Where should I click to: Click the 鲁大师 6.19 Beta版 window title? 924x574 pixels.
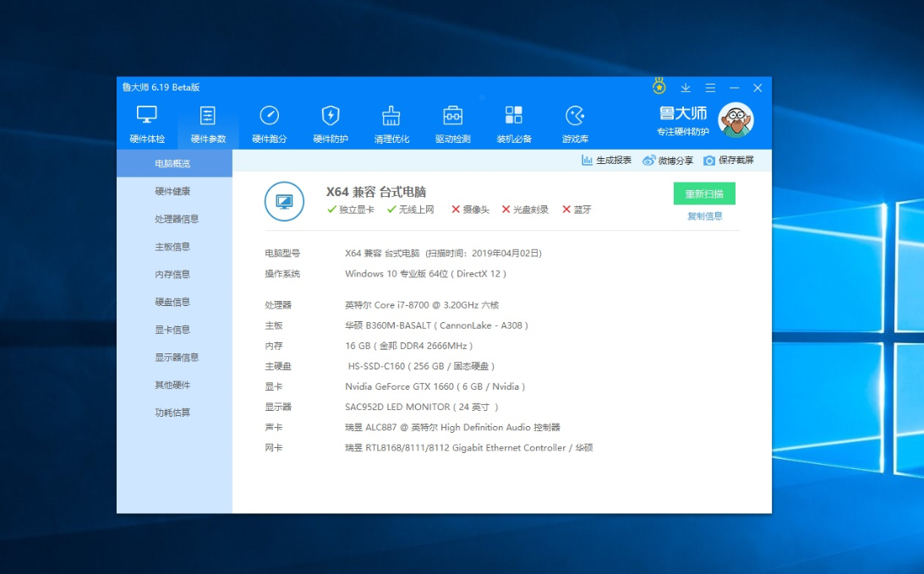(161, 87)
